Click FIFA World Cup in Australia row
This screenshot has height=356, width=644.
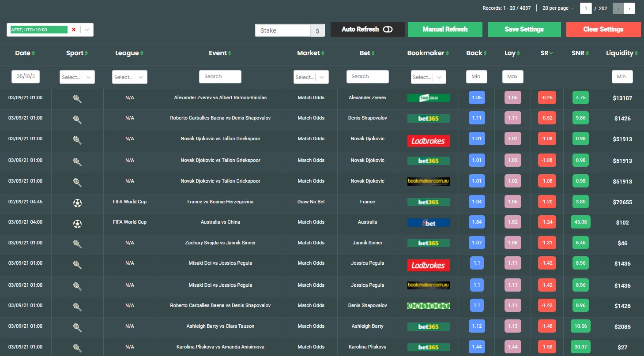coord(130,222)
